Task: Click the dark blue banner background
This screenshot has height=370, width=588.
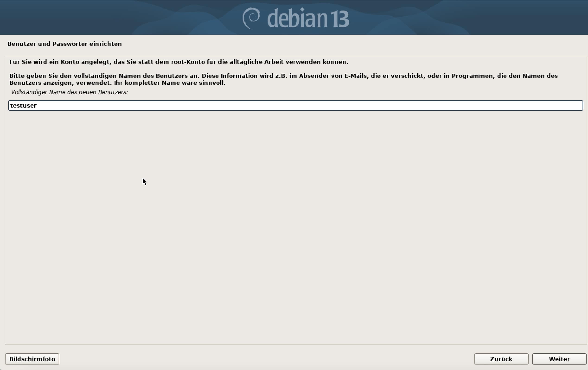Action: (98, 17)
